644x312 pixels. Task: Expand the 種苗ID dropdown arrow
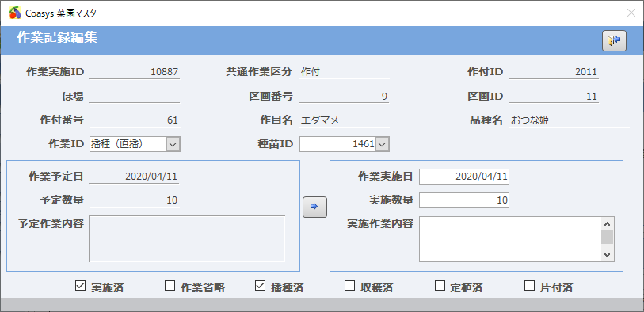[x=382, y=144]
